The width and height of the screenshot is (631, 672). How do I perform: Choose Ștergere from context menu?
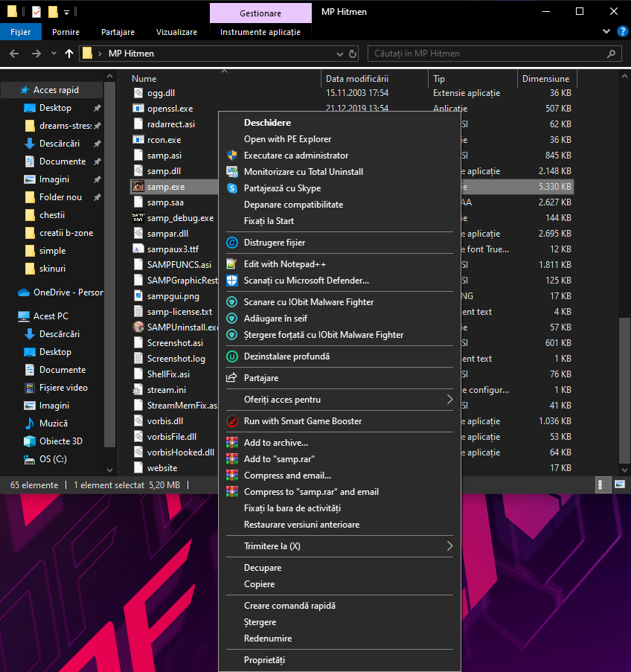(339, 622)
